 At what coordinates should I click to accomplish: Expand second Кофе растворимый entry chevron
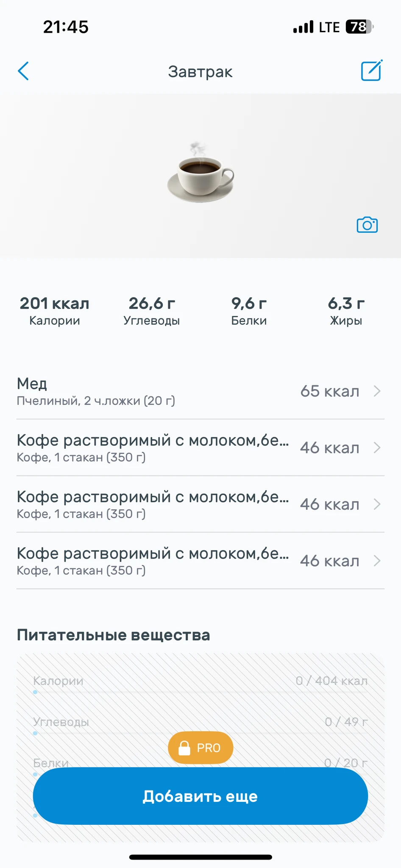pyautogui.click(x=377, y=504)
